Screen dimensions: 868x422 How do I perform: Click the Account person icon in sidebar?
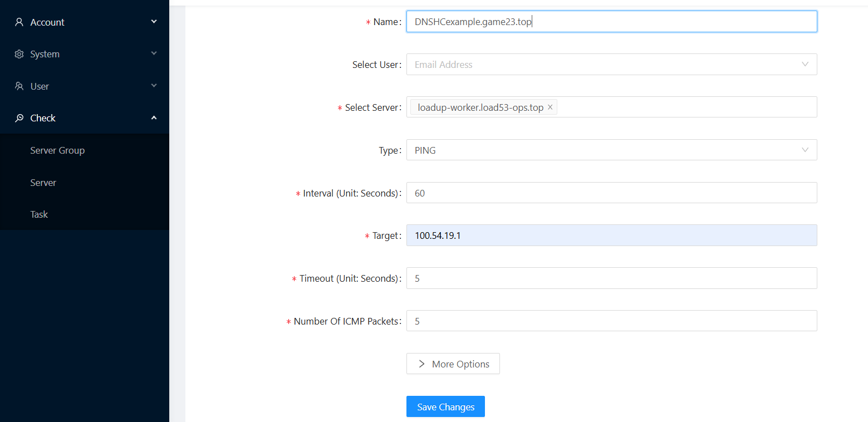click(x=19, y=22)
